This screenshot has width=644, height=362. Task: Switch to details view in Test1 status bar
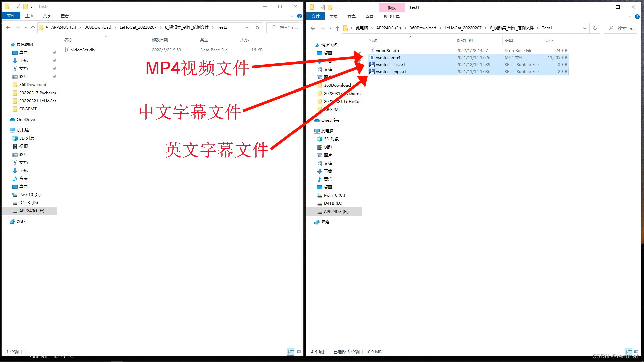tap(629, 351)
